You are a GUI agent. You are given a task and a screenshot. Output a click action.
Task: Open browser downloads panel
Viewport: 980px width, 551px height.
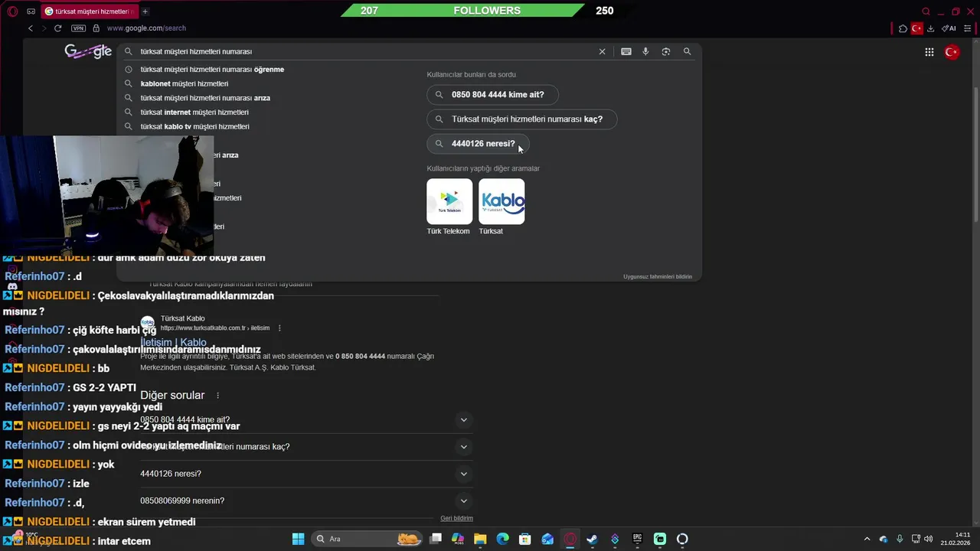[930, 28]
